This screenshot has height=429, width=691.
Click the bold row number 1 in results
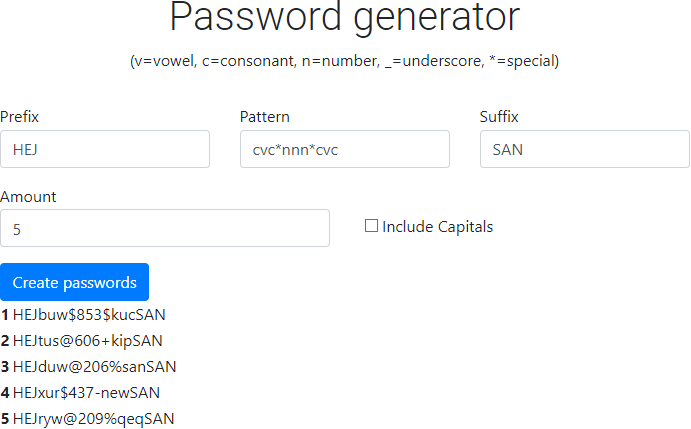point(5,315)
